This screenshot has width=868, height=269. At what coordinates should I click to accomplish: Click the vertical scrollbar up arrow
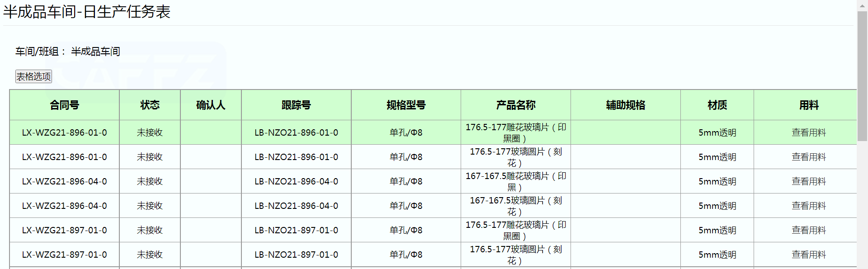tap(862, 5)
